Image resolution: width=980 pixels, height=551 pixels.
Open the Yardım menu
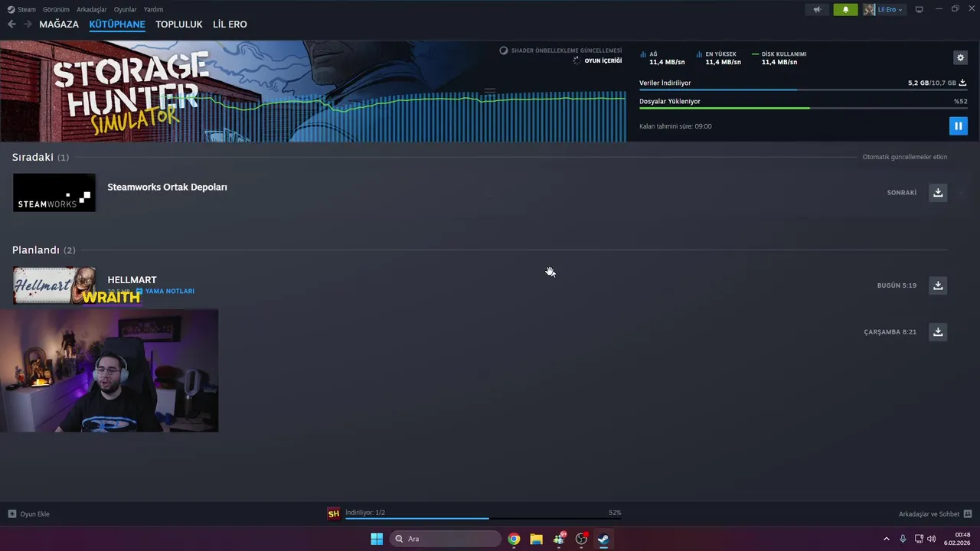pyautogui.click(x=153, y=9)
